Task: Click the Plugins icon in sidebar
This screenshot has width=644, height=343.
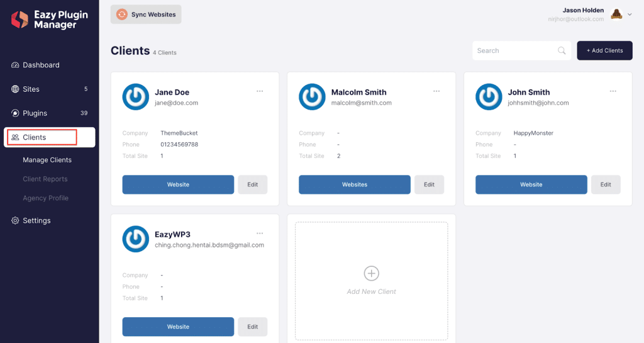Action: click(x=15, y=113)
